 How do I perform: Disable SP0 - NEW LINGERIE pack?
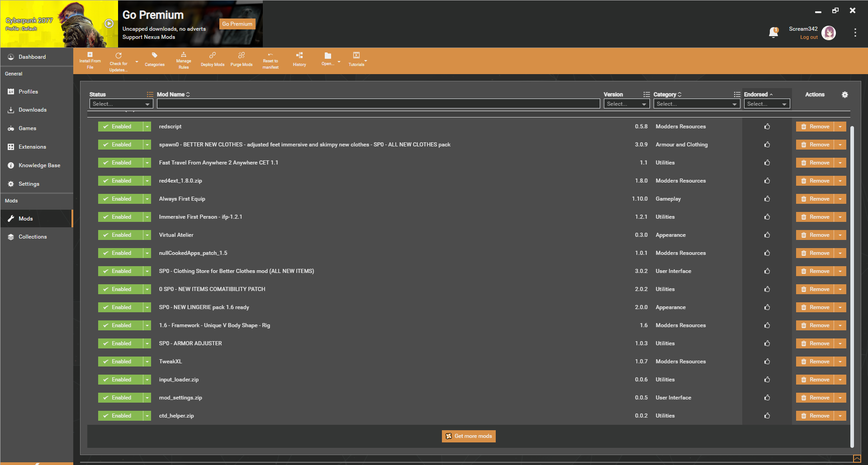pos(120,307)
